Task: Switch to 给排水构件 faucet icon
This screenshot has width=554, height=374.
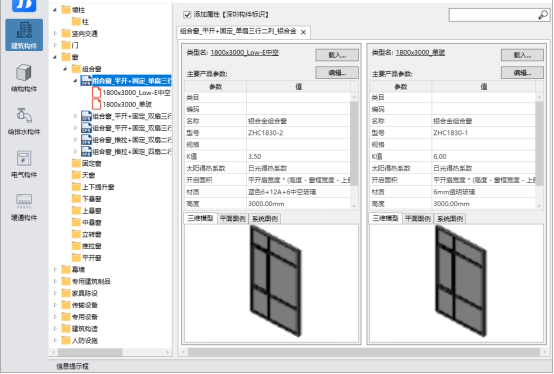Action: point(24,116)
